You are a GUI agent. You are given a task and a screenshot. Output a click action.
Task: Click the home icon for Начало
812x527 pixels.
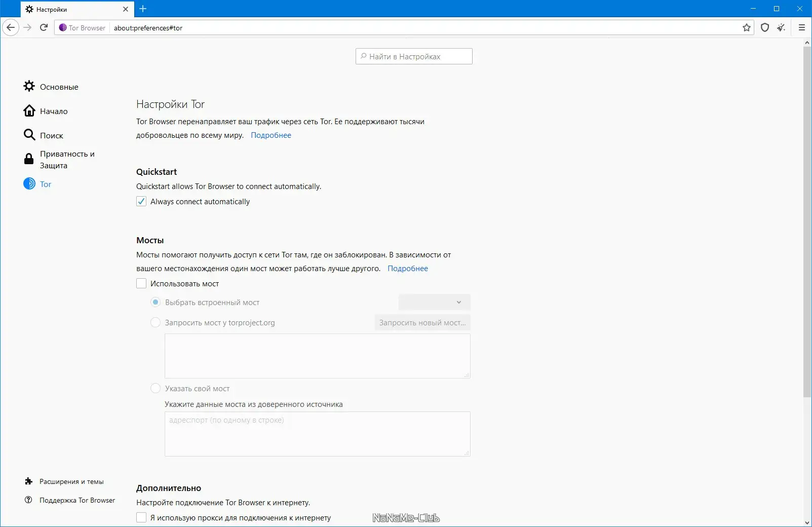point(29,110)
